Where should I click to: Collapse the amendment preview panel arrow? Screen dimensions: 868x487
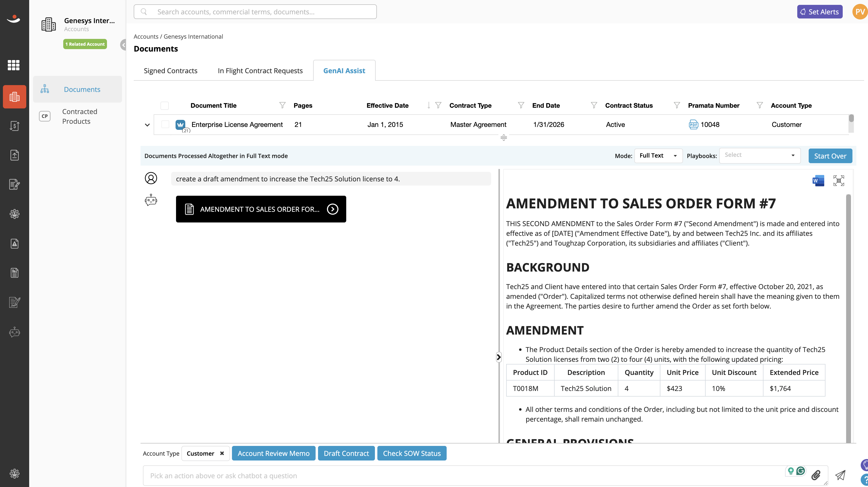499,357
